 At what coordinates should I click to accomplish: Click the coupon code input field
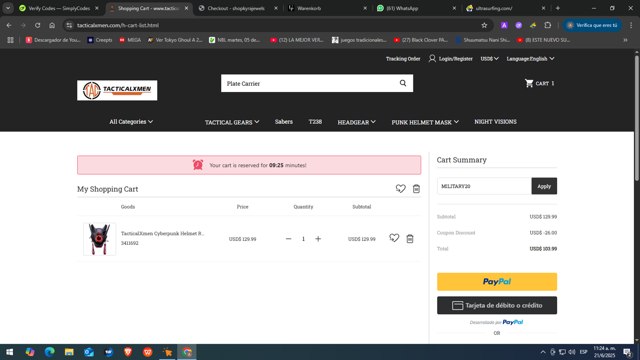484,186
